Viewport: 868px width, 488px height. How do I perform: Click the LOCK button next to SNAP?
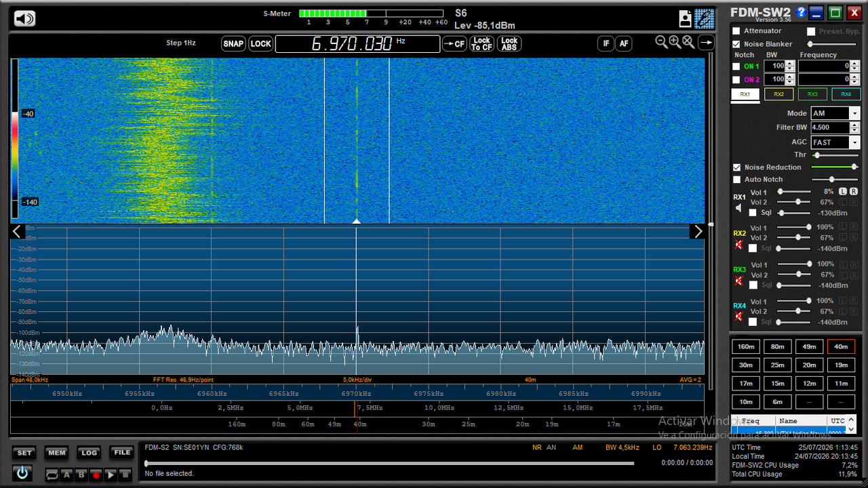pyautogui.click(x=260, y=44)
